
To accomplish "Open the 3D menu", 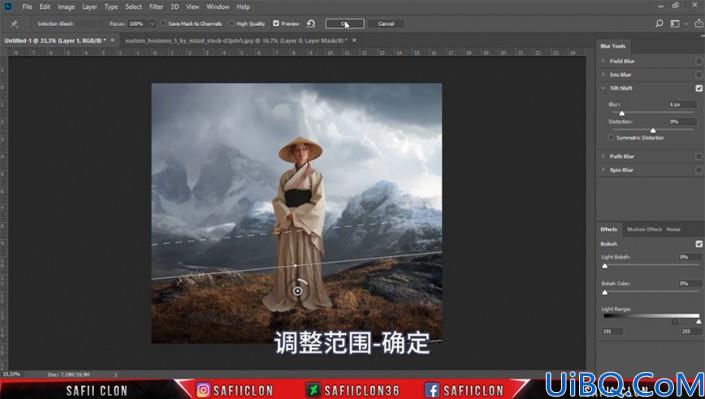I will (174, 7).
